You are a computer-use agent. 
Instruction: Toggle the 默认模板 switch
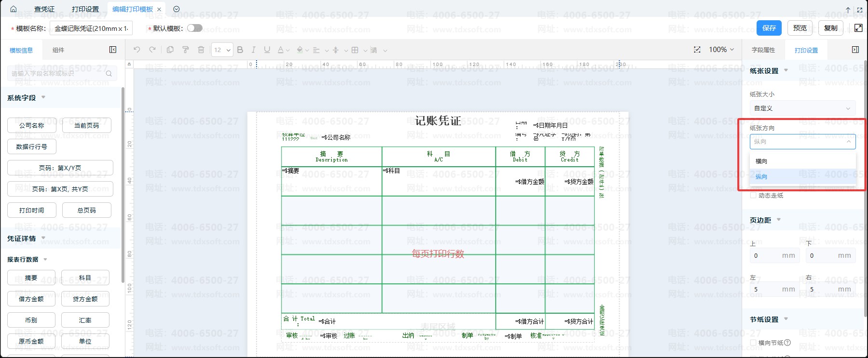(x=195, y=28)
